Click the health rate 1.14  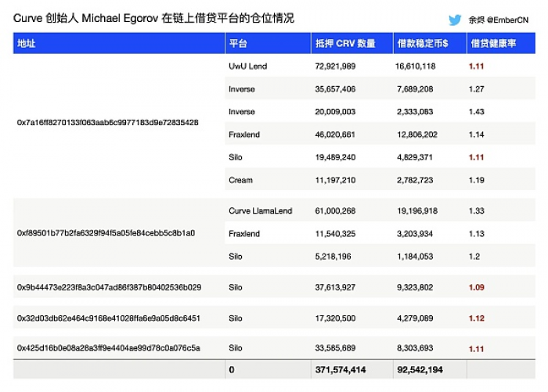pyautogui.click(x=476, y=135)
